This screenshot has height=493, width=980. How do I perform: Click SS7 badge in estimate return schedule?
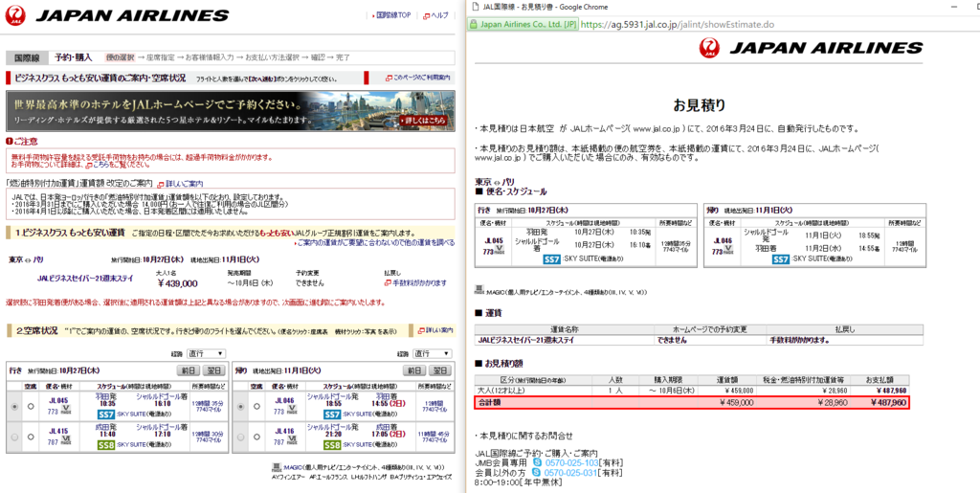(x=781, y=258)
